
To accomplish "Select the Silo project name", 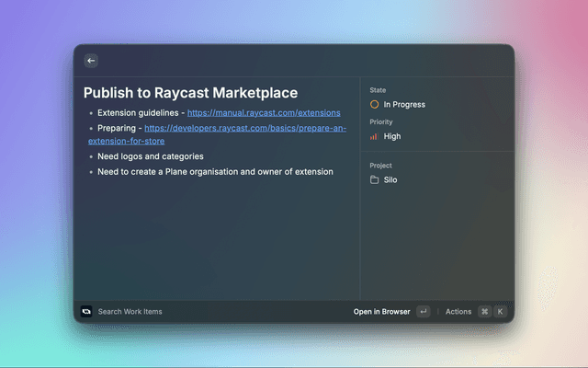I will (x=390, y=180).
